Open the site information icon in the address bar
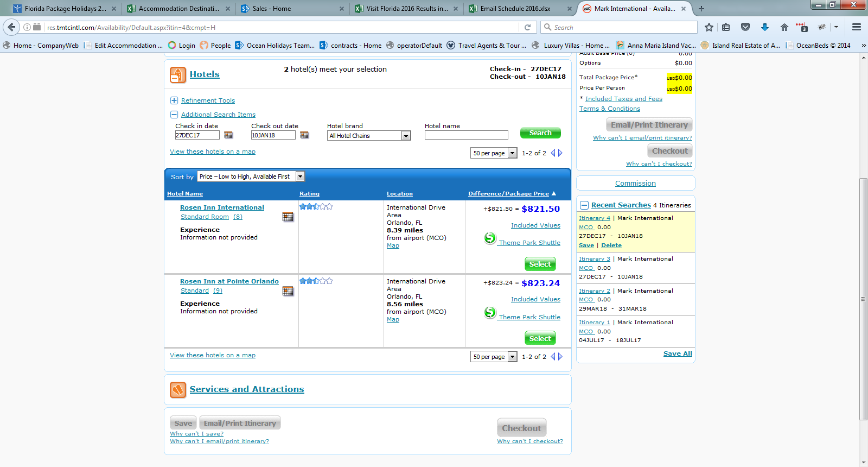 click(x=27, y=27)
